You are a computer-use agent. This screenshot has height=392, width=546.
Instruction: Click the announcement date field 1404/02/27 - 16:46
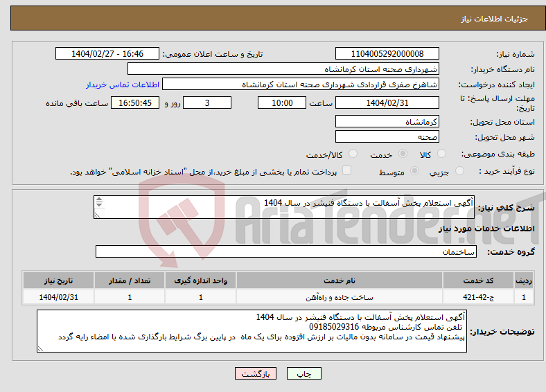[107, 53]
